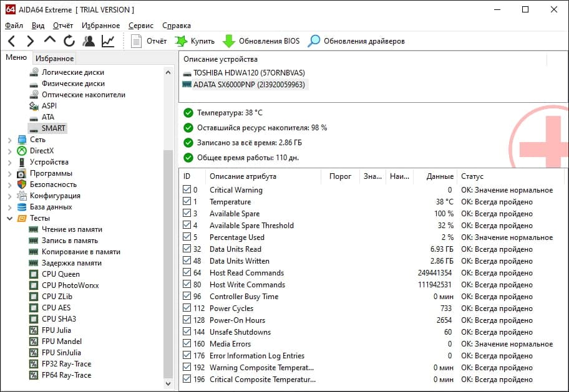Open the Избранное menu in the menu bar
Screen dimensions: 569x392
pyautogui.click(x=100, y=26)
